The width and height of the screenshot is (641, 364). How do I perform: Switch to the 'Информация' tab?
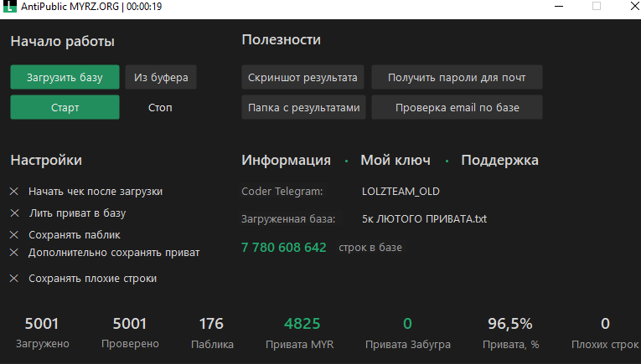pyautogui.click(x=287, y=160)
